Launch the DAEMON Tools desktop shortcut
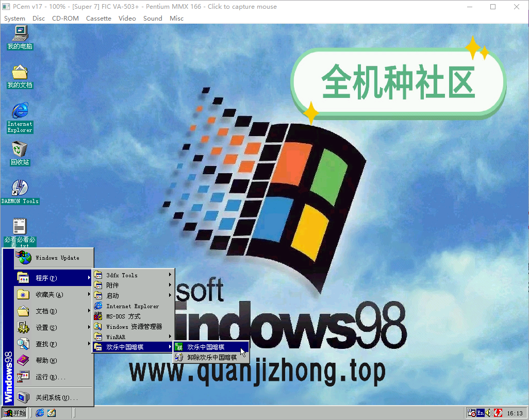 tap(20, 192)
